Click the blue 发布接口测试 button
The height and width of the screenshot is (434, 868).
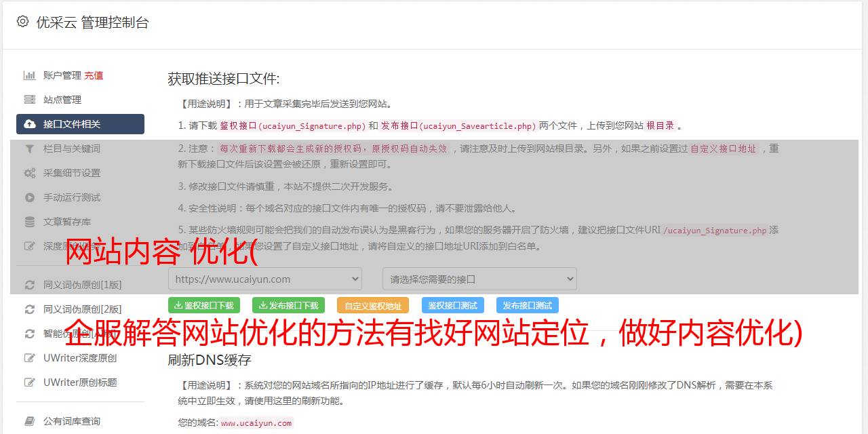pyautogui.click(x=528, y=305)
